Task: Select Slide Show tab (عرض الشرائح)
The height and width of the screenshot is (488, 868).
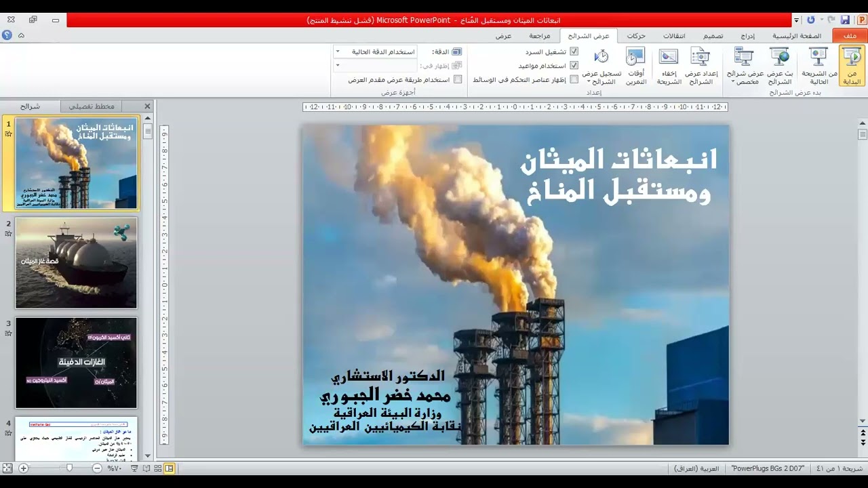Action: 589,36
